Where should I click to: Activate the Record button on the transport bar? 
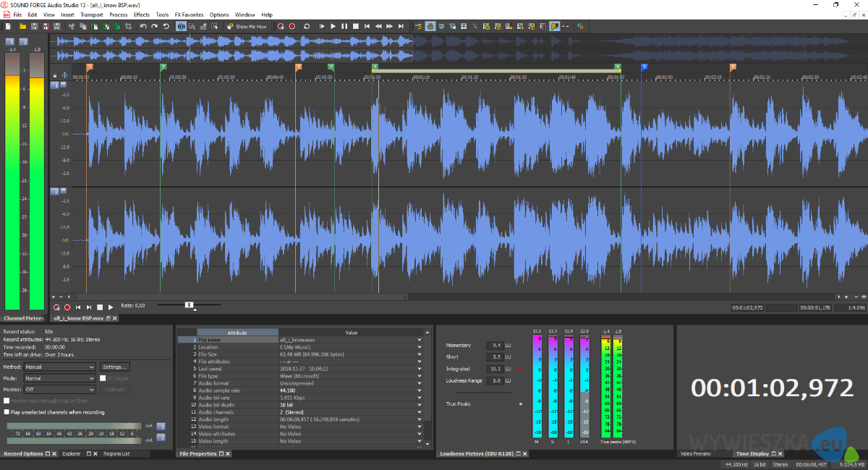point(292,27)
